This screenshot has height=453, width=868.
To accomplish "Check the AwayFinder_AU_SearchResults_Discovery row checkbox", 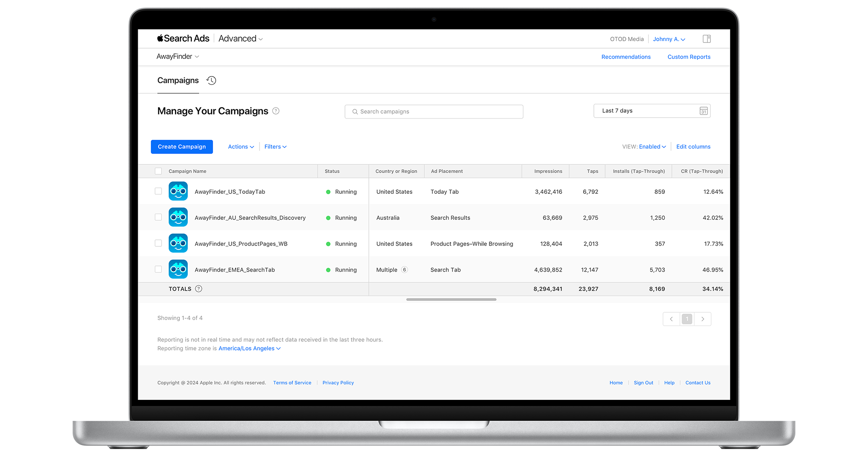I will [158, 217].
